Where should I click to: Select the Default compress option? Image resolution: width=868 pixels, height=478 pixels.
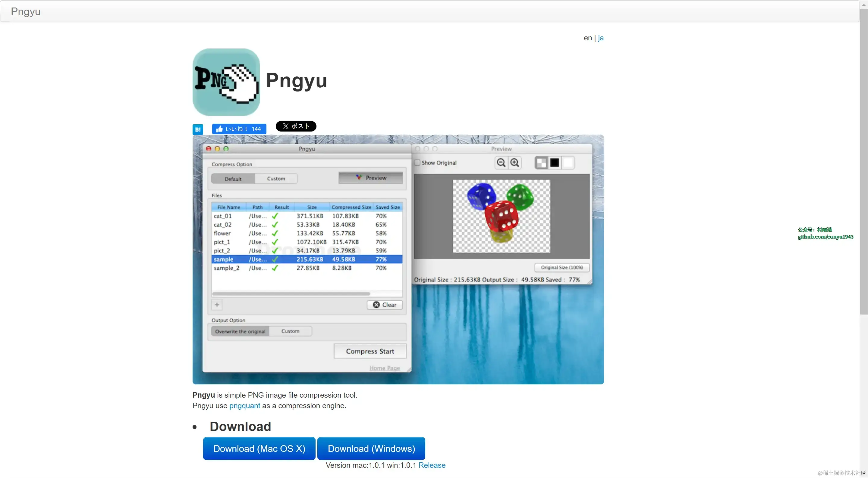pyautogui.click(x=233, y=179)
